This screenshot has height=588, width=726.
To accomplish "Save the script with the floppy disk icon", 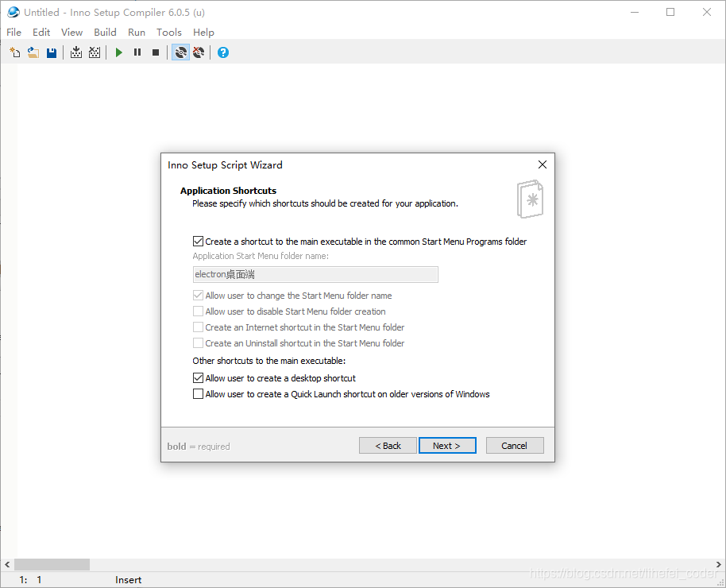I will [52, 52].
